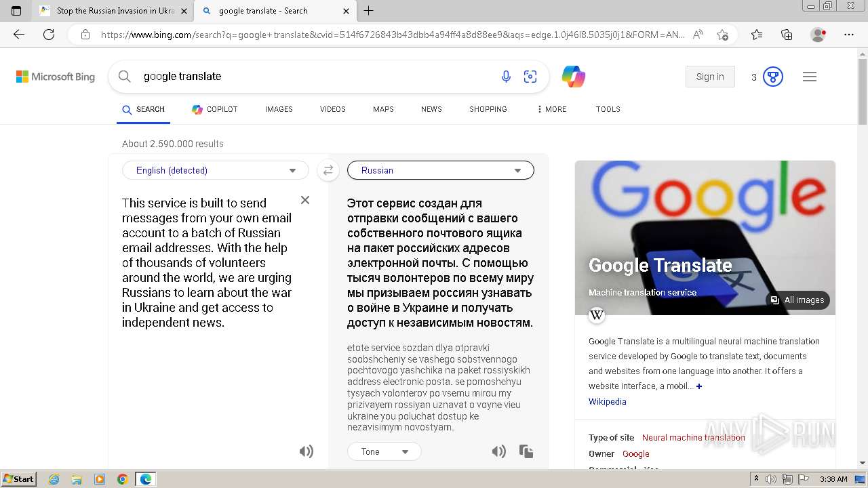868x488 pixels.
Task: Reload the page with refresh icon
Action: 49,35
